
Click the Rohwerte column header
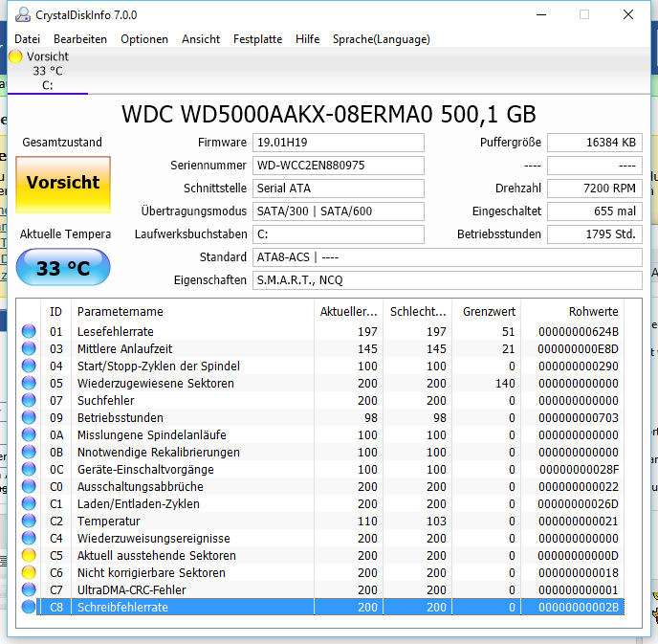[572, 312]
